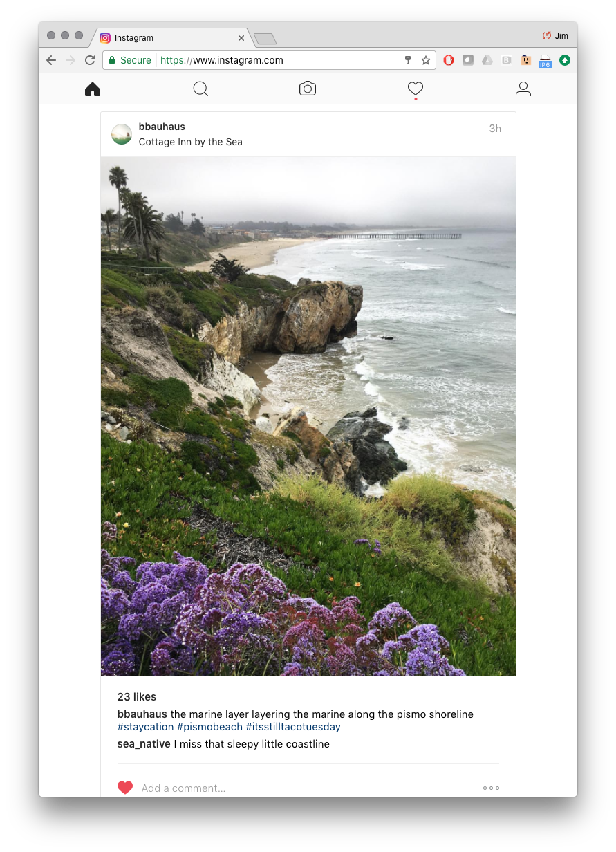
Task: Open bbauhaus username link in post header
Action: click(x=162, y=127)
